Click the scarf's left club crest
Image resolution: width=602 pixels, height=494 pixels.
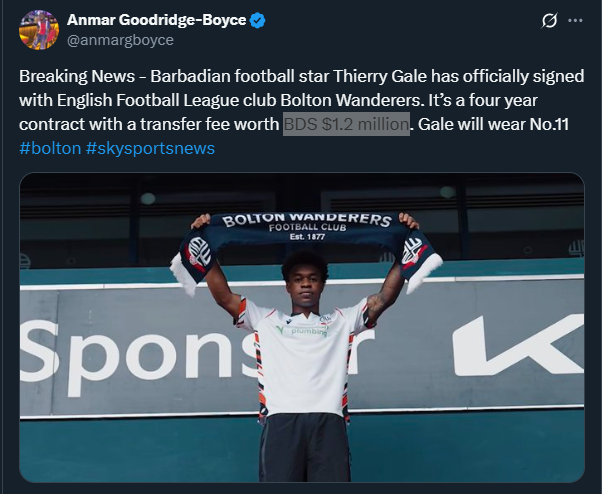200,250
